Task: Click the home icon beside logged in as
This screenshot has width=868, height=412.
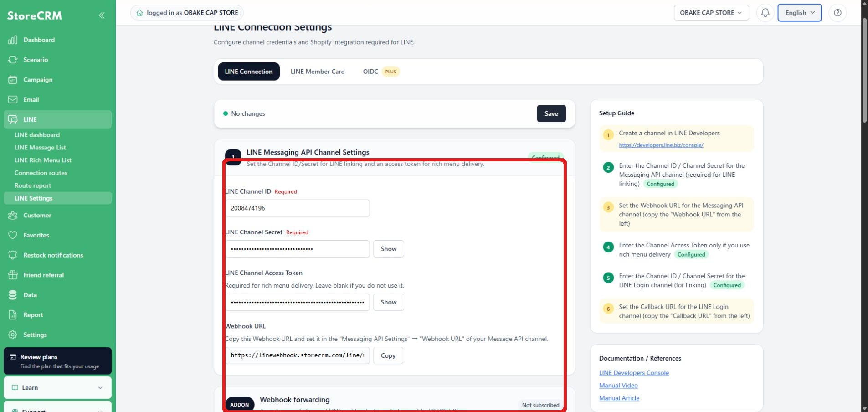Action: click(140, 13)
